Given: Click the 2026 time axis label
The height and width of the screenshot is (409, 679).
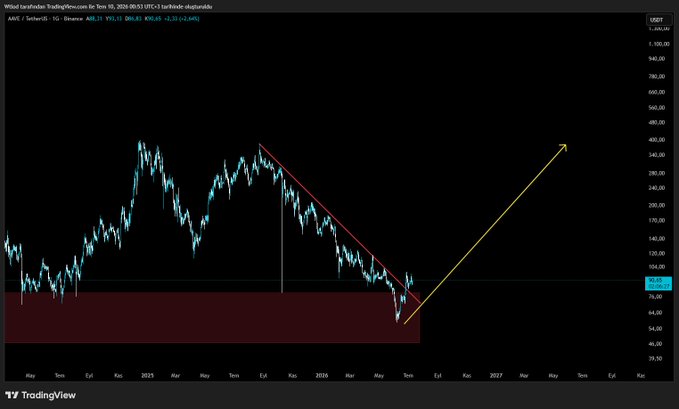Looking at the screenshot, I should pyautogui.click(x=322, y=376).
